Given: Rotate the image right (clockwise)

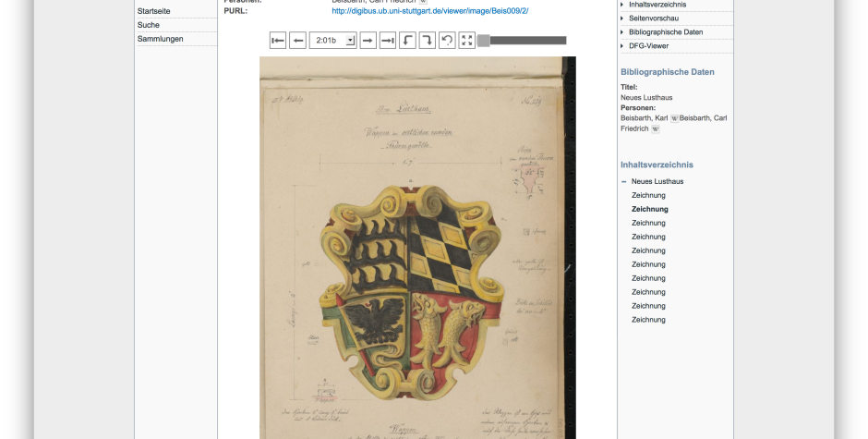Looking at the screenshot, I should click(x=428, y=41).
